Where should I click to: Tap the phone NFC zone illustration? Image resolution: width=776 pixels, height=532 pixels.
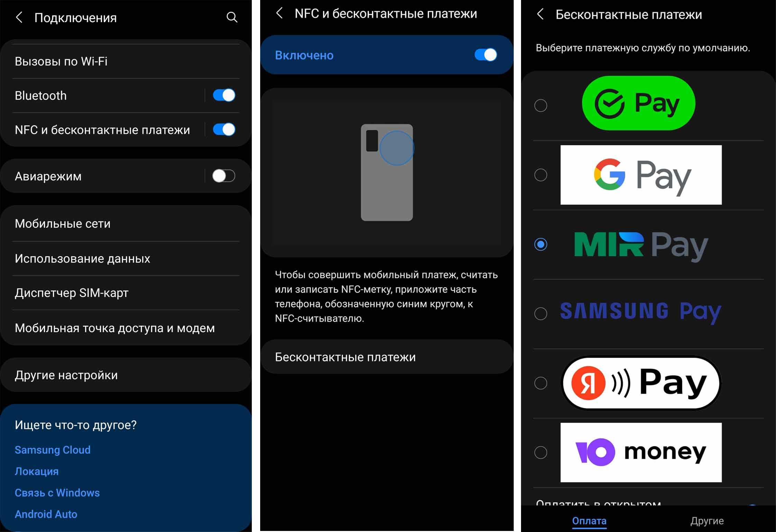click(387, 172)
